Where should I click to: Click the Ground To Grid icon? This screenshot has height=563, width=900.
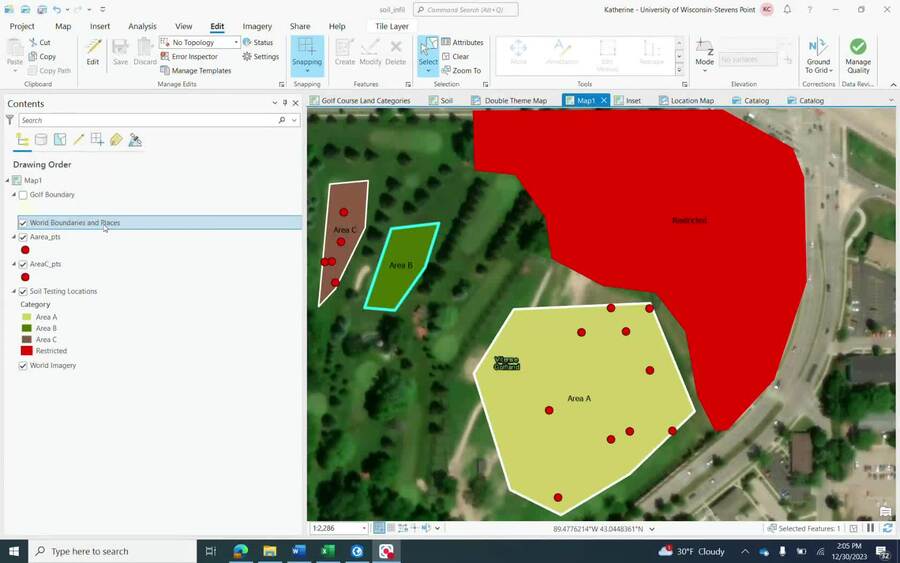[818, 55]
